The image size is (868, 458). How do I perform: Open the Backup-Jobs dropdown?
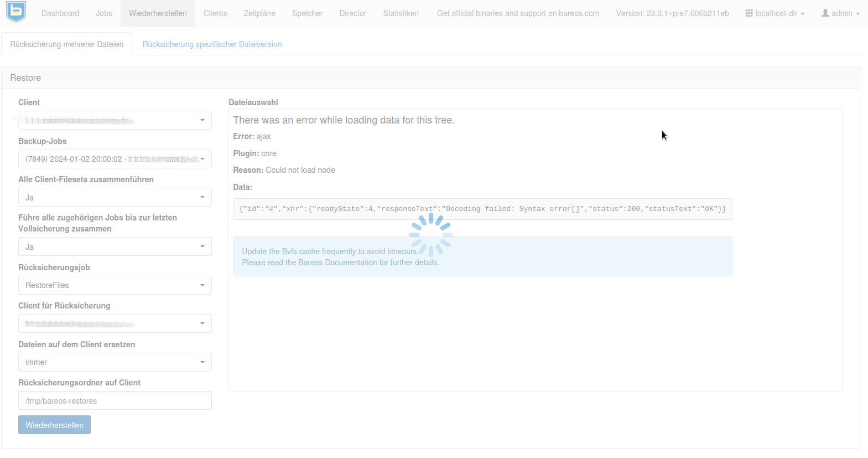tap(115, 159)
